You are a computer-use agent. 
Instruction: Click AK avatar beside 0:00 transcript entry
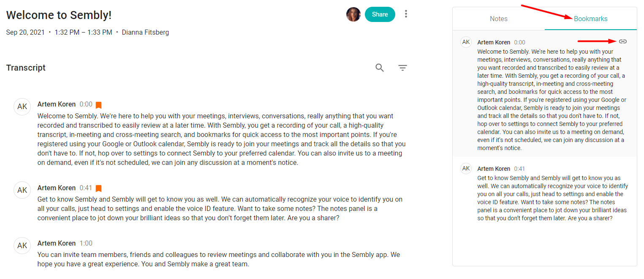pos(22,107)
